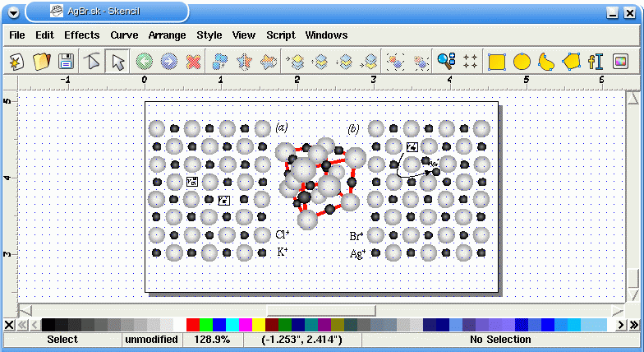
Task: Click palette single-right arrow button
Action: point(621,325)
